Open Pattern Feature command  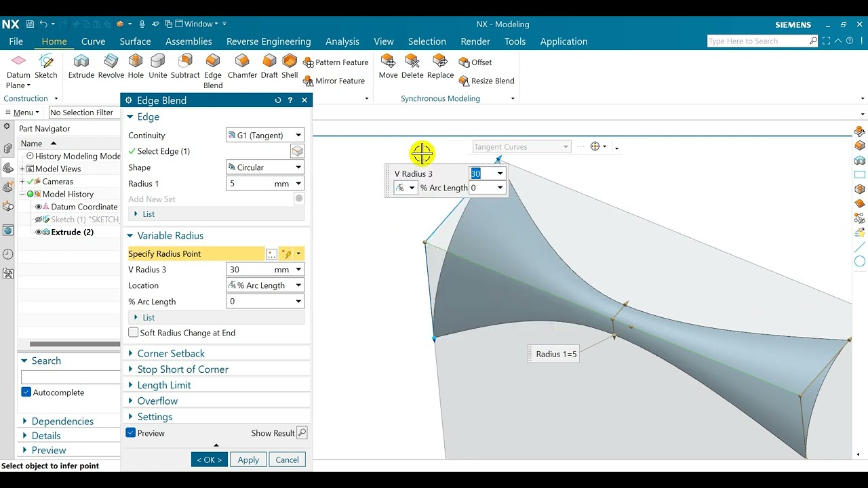coord(336,62)
